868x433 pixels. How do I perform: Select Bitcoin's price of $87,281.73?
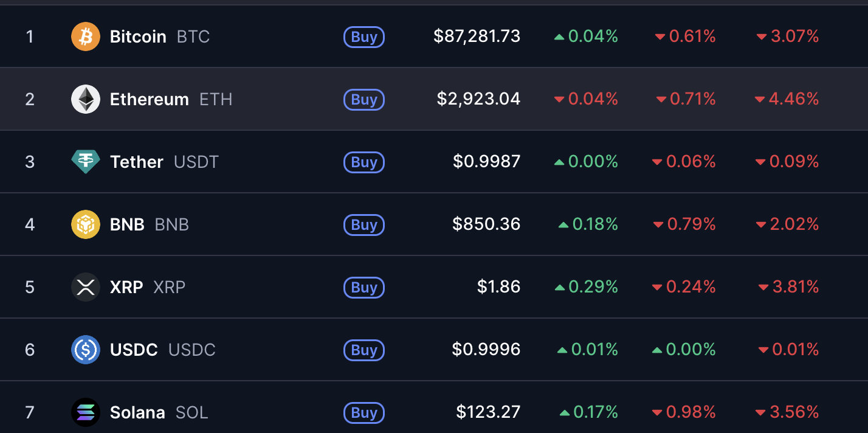tap(477, 36)
